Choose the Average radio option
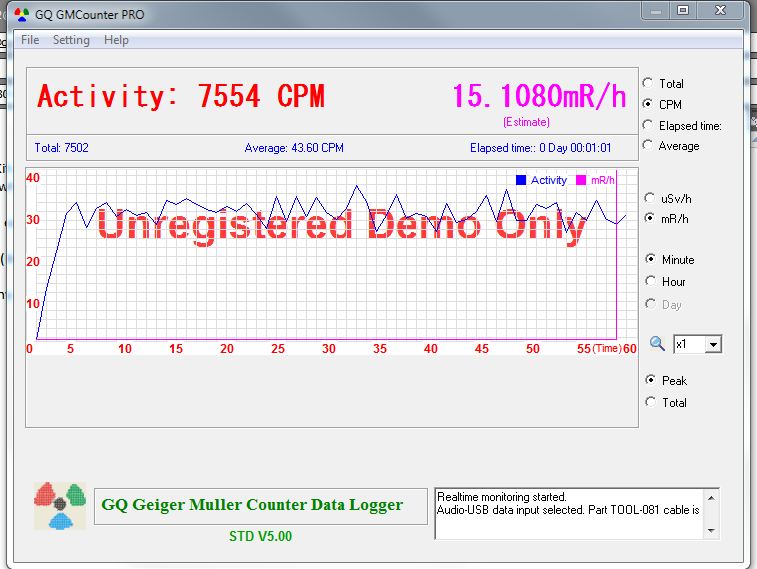 coord(650,146)
